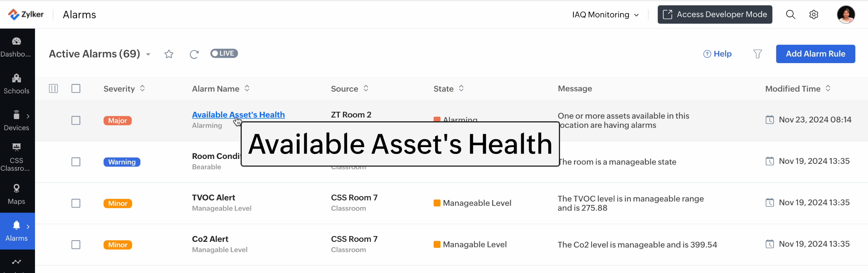Open Dashboard in the sidebar
868x273 pixels.
(16, 47)
